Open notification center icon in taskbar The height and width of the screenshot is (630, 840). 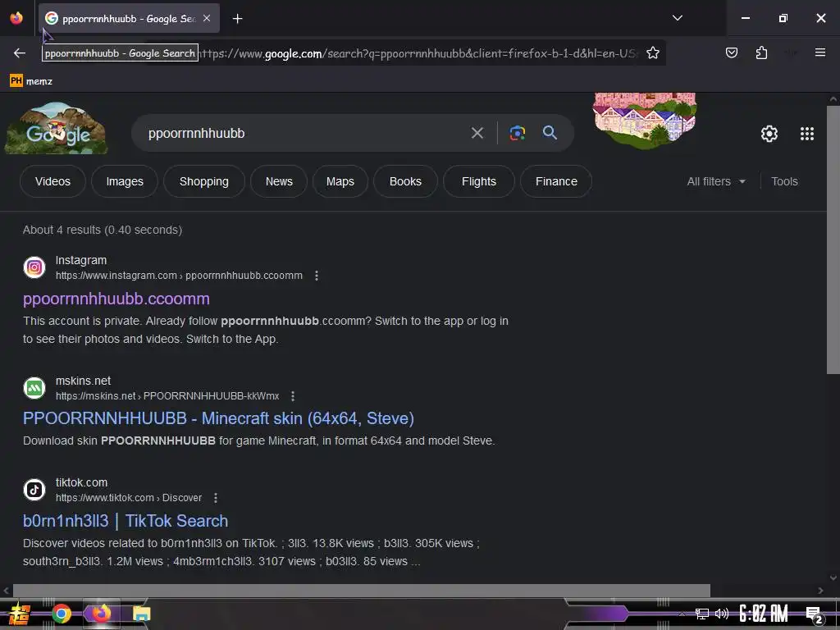(815, 615)
